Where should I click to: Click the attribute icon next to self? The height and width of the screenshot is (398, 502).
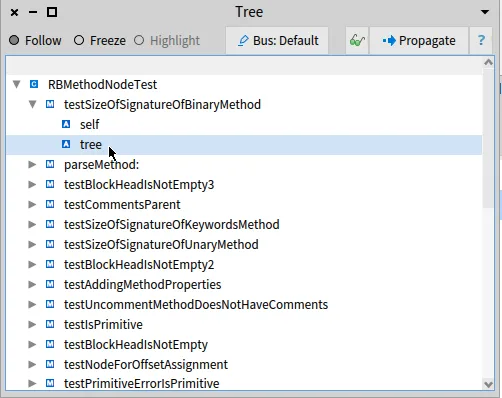point(66,124)
